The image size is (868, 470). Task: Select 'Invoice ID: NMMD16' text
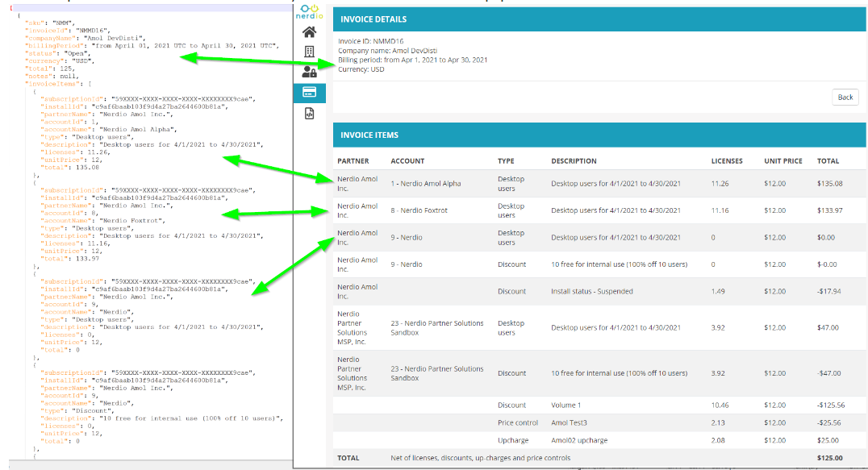point(371,41)
